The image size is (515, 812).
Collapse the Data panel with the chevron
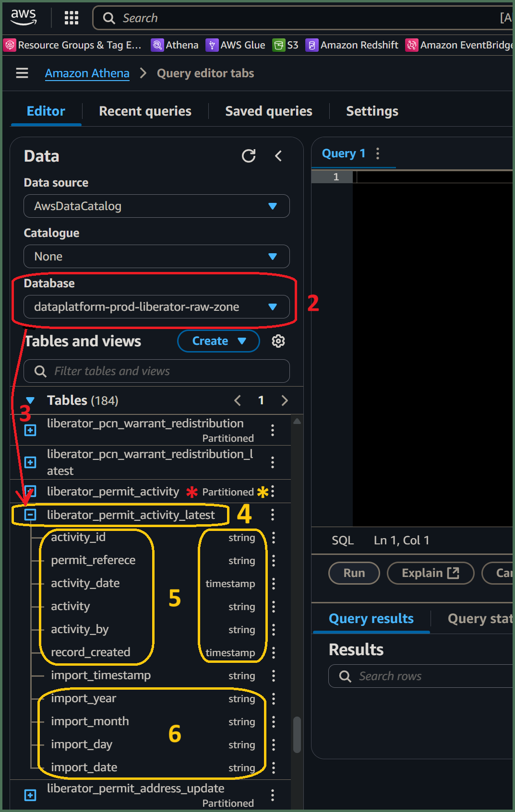pyautogui.click(x=278, y=156)
